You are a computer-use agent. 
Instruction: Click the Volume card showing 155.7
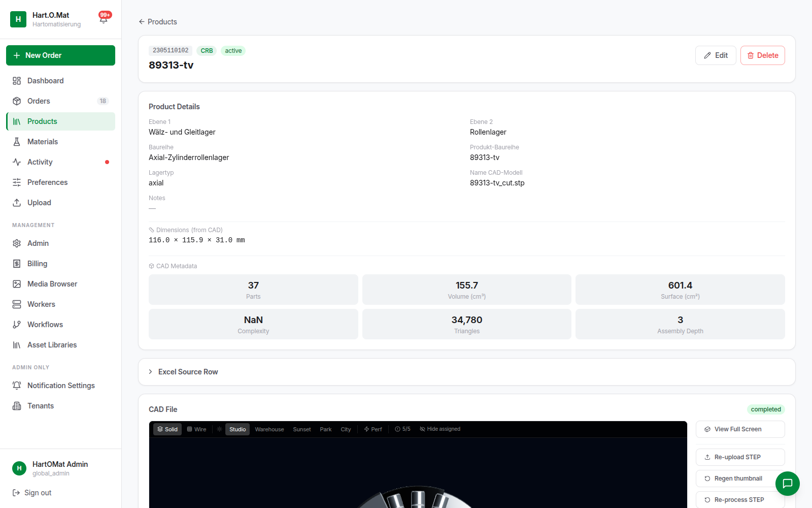[x=467, y=290]
